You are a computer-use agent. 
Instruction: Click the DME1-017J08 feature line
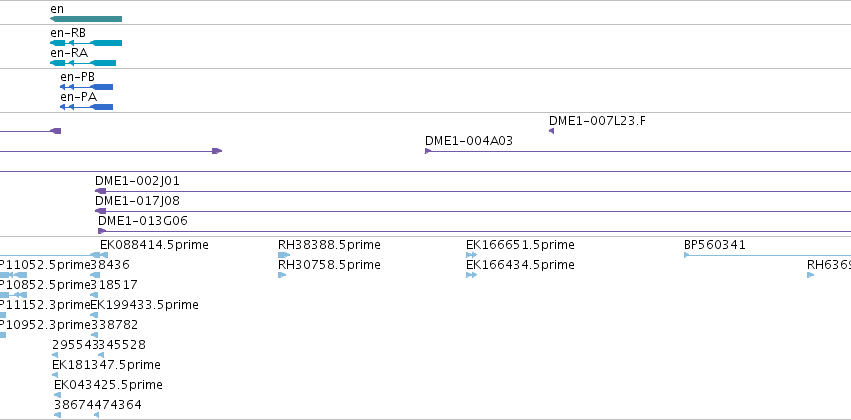pos(473,211)
